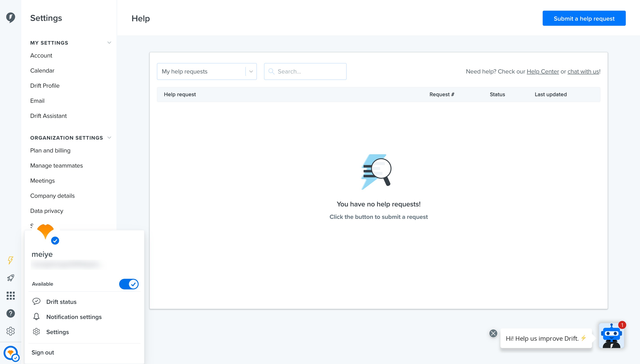Image resolution: width=640 pixels, height=364 pixels.
Task: Open the Drift robot chat widget
Action: (x=612, y=336)
